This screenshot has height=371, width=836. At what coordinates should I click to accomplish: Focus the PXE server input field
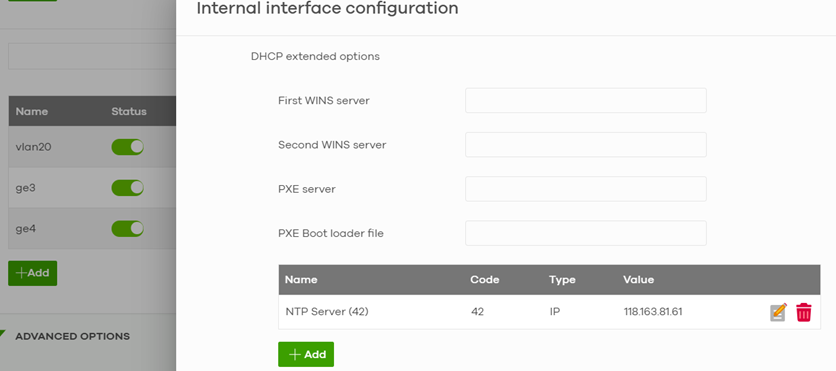(585, 189)
